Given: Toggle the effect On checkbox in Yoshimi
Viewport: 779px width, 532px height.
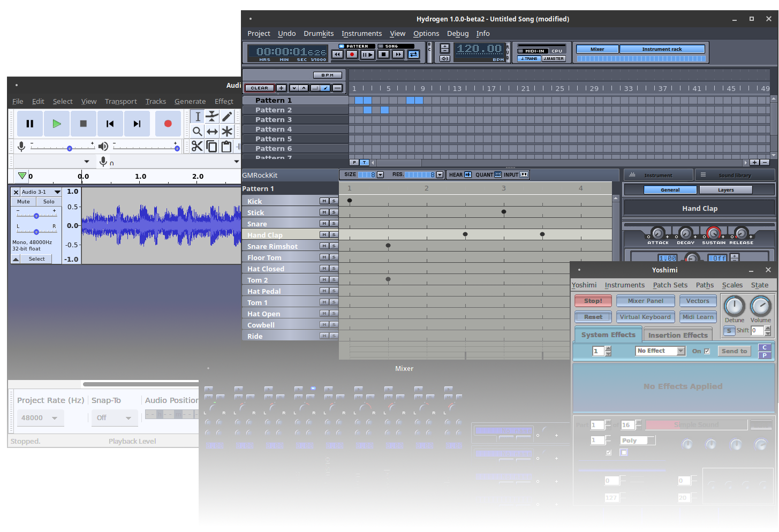Looking at the screenshot, I should coord(707,351).
